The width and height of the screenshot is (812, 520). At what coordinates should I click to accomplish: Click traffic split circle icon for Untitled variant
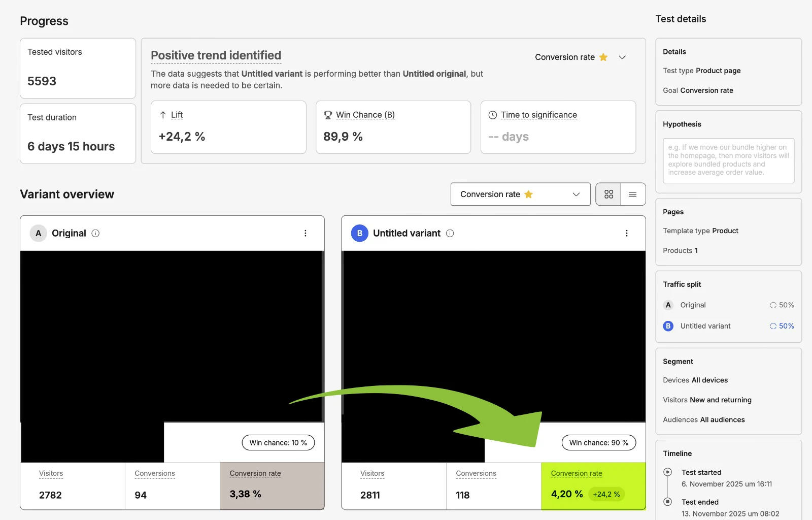click(773, 326)
